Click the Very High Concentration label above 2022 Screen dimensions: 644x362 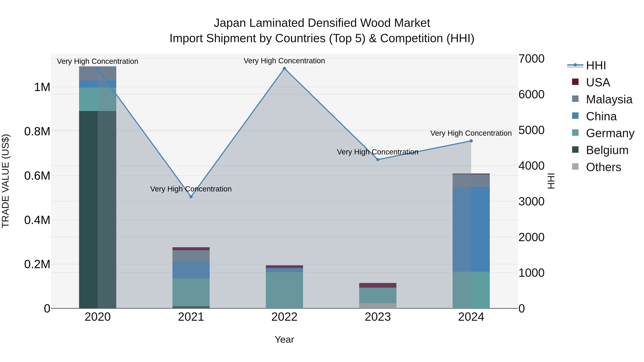[x=284, y=61]
